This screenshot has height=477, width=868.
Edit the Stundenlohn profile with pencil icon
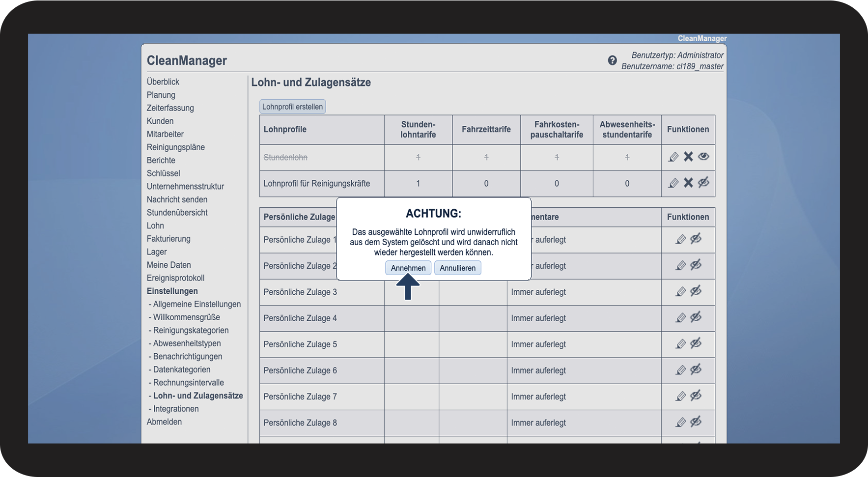click(673, 157)
